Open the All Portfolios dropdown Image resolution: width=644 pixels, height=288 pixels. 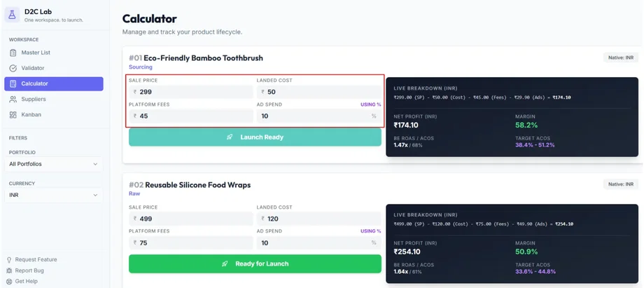[x=54, y=164]
